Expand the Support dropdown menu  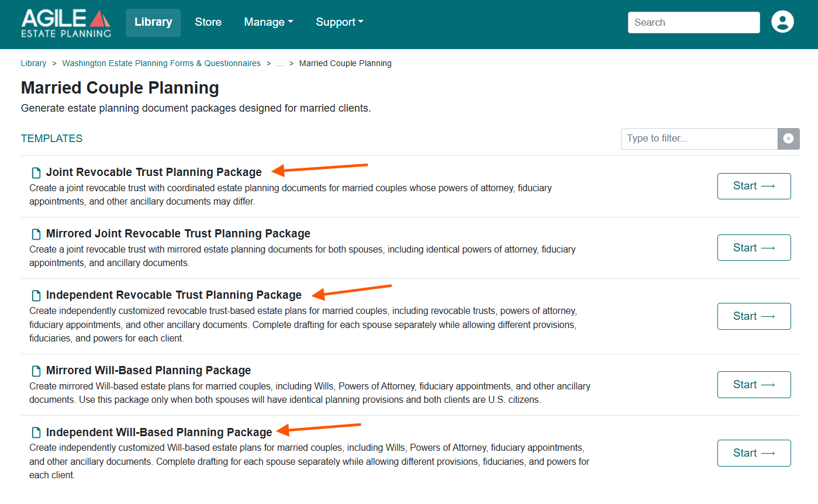click(x=340, y=22)
